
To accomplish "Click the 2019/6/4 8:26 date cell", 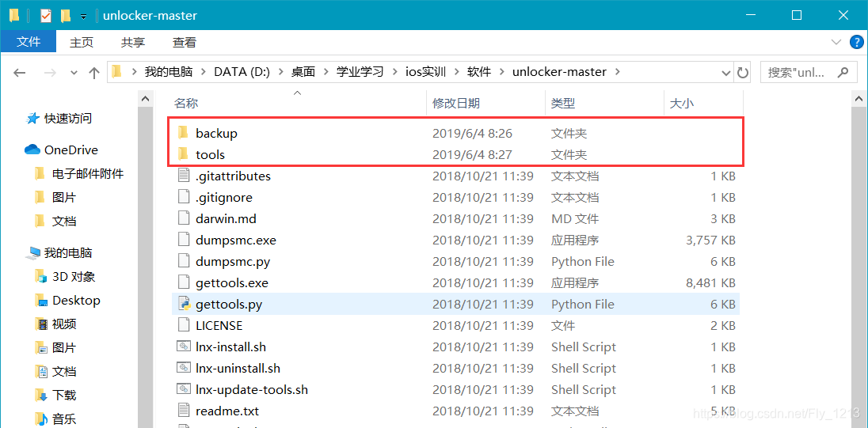I will tap(472, 133).
